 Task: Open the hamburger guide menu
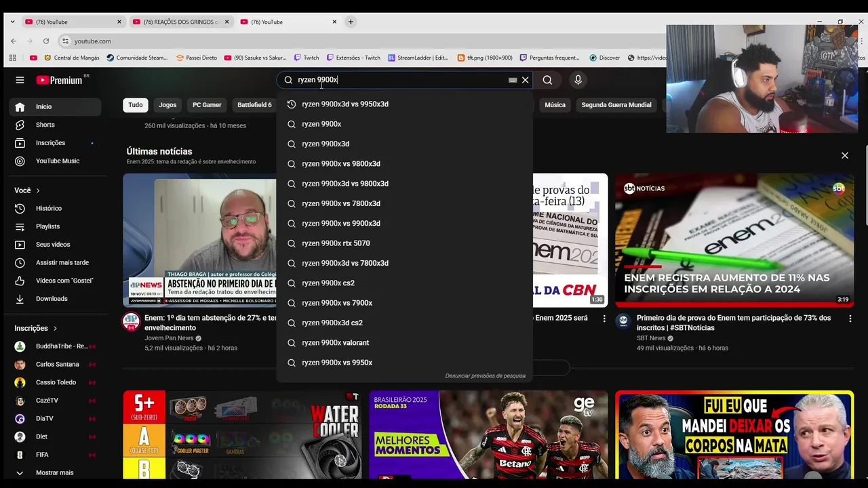pos(20,80)
